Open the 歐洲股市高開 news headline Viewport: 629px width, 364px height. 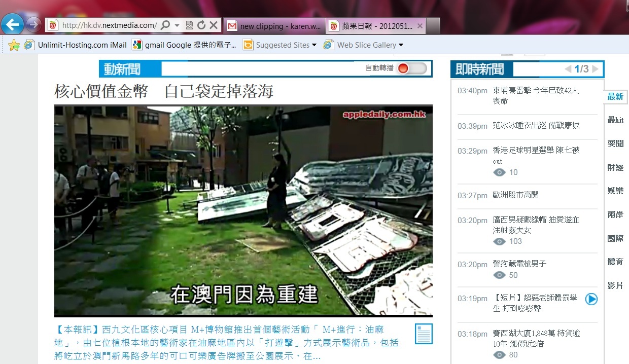(515, 195)
